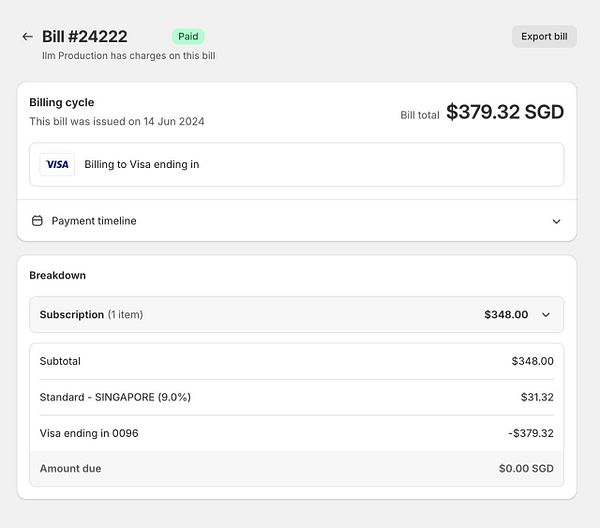
Task: Click the Visa card logo
Action: click(57, 164)
